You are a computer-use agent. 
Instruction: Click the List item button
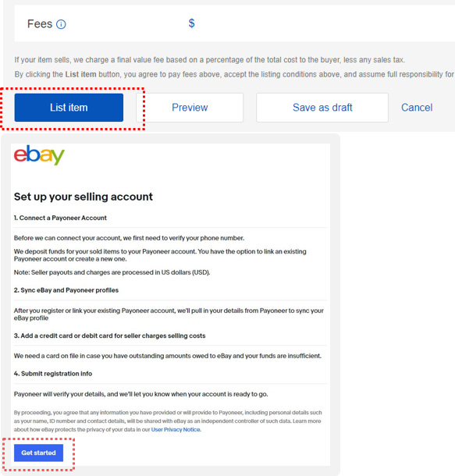(69, 108)
